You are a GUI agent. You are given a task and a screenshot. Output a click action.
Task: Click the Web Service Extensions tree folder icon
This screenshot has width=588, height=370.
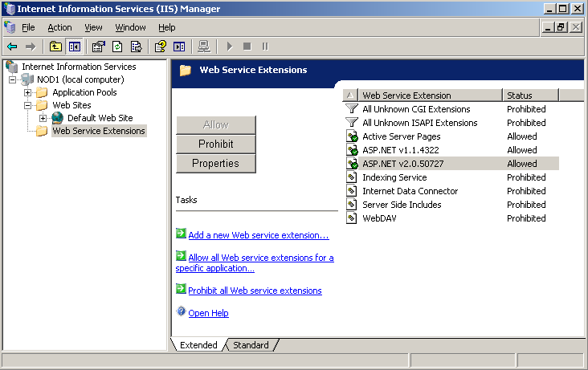(42, 131)
